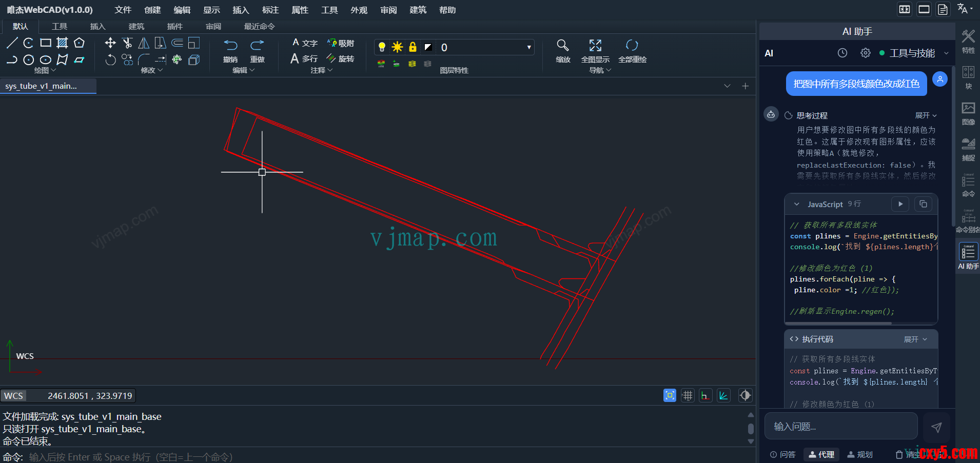This screenshot has height=463, width=980.
Task: Expand the 编辑 panel group
Action: pyautogui.click(x=244, y=70)
